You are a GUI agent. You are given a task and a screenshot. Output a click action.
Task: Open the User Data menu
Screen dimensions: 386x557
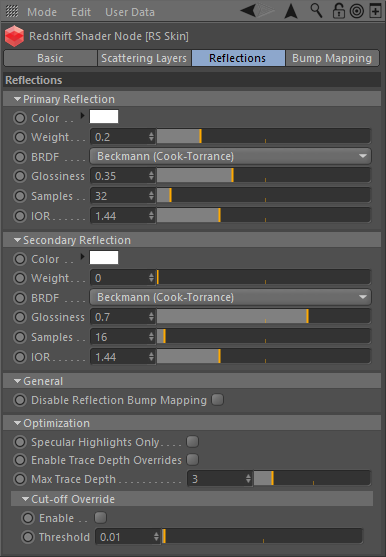[130, 12]
